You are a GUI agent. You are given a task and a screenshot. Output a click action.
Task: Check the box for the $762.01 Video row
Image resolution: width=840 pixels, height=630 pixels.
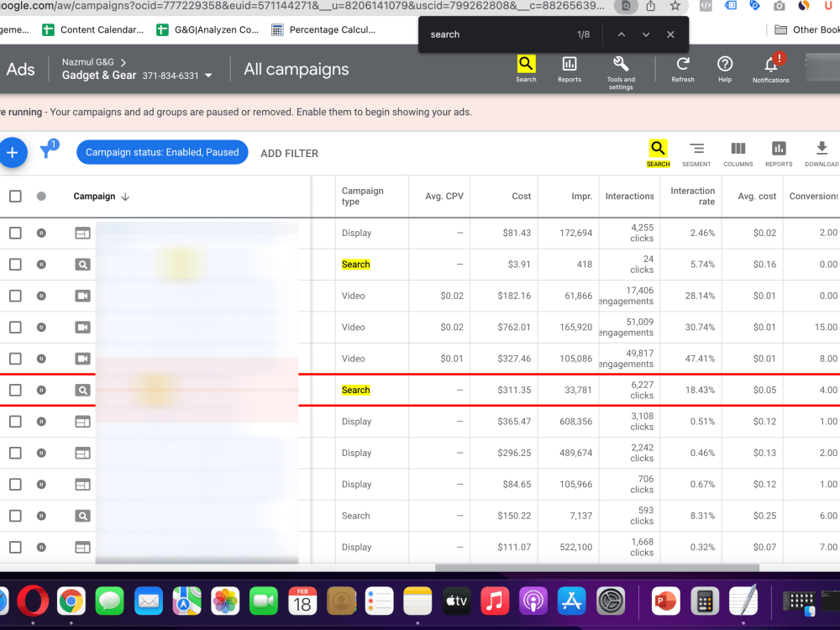coord(15,328)
